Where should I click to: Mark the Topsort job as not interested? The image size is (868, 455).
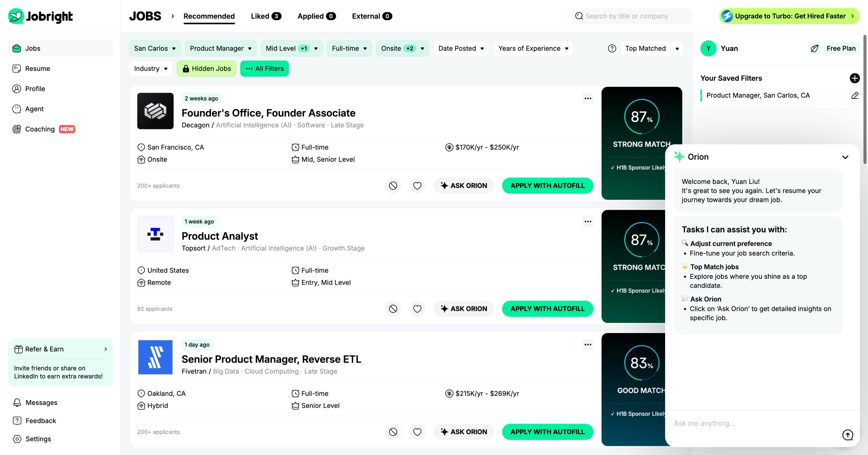[393, 309]
